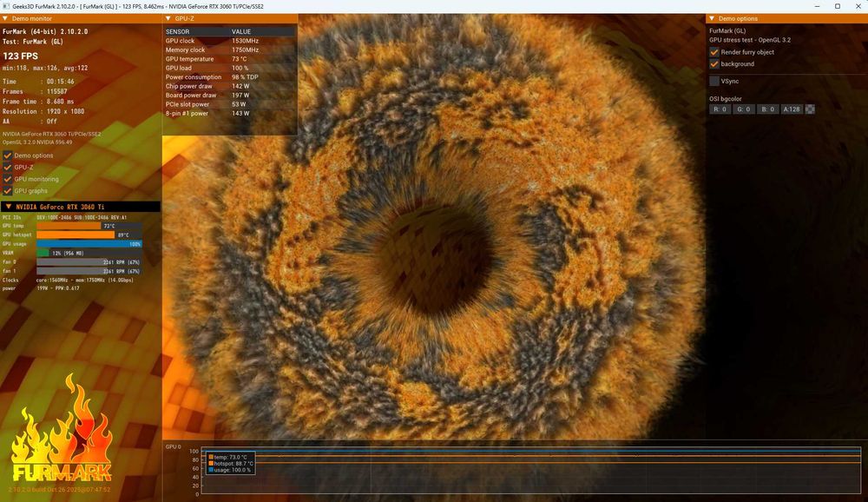Collapse the NVIDIA GeForce RTX 3060 Ti section
The image size is (868, 502).
(x=9, y=207)
